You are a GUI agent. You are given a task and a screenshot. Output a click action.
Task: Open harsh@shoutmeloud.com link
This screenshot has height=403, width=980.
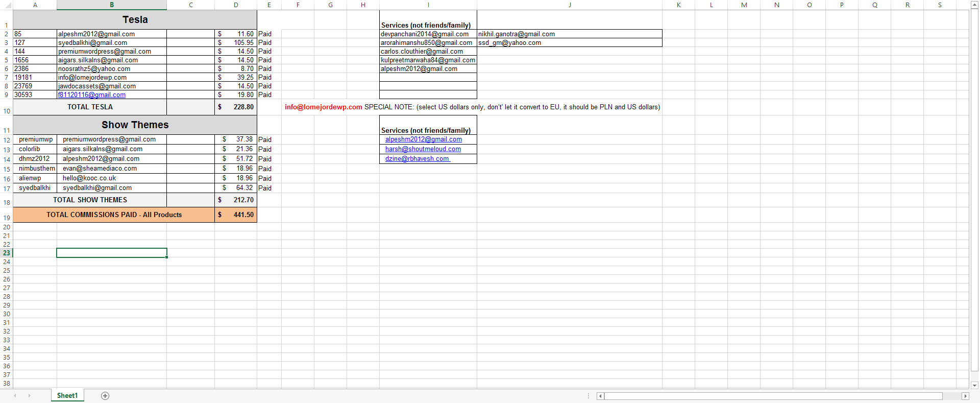pos(423,149)
